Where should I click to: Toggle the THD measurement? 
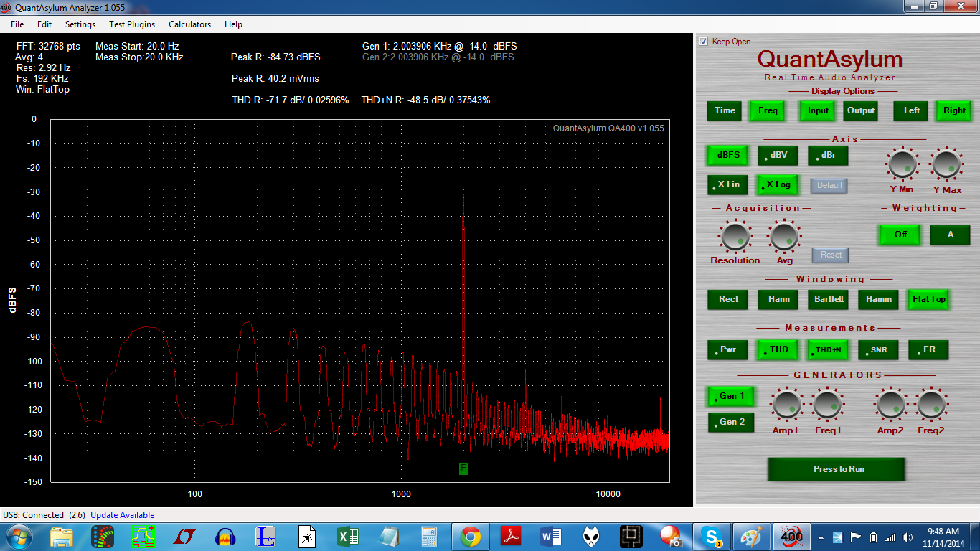778,349
